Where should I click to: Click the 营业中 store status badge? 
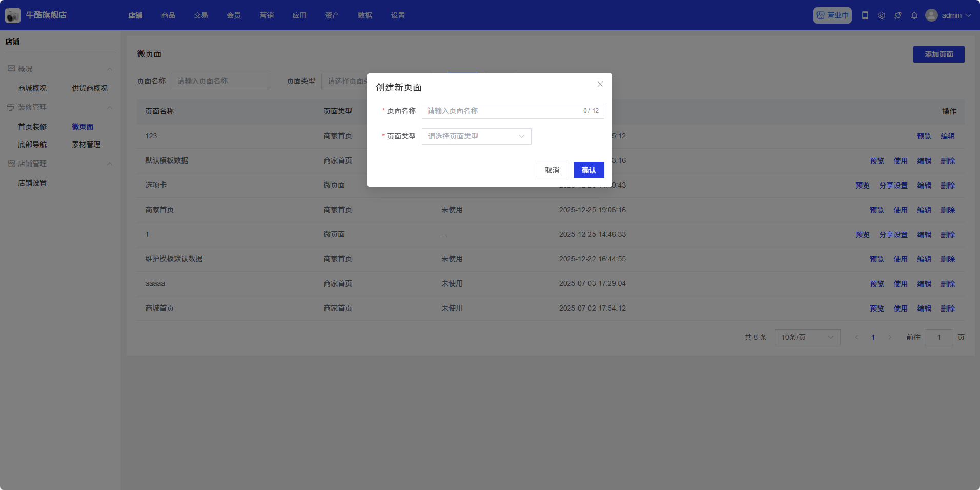(832, 15)
